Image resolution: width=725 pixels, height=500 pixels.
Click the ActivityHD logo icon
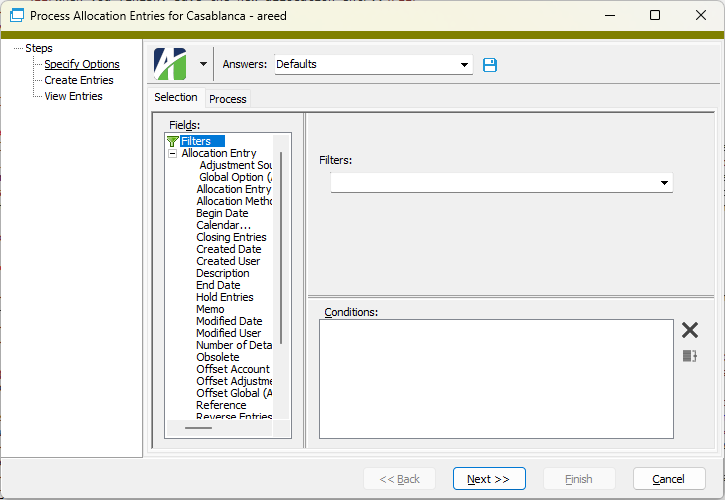pyautogui.click(x=170, y=64)
